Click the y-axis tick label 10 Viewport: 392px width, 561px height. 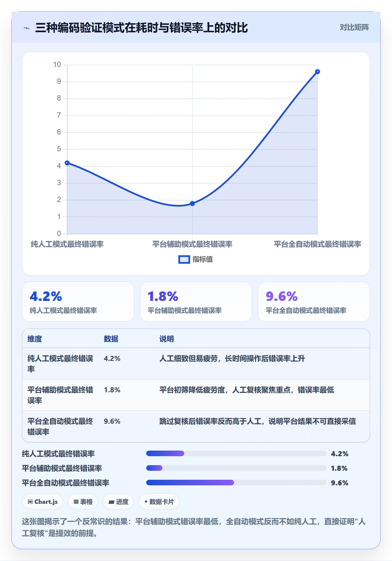[57, 65]
